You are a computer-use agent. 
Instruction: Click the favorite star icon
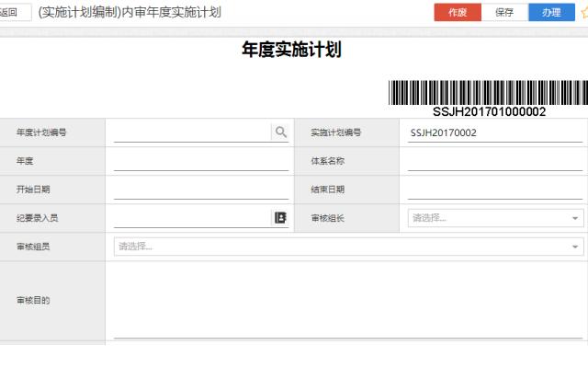pyautogui.click(x=583, y=13)
